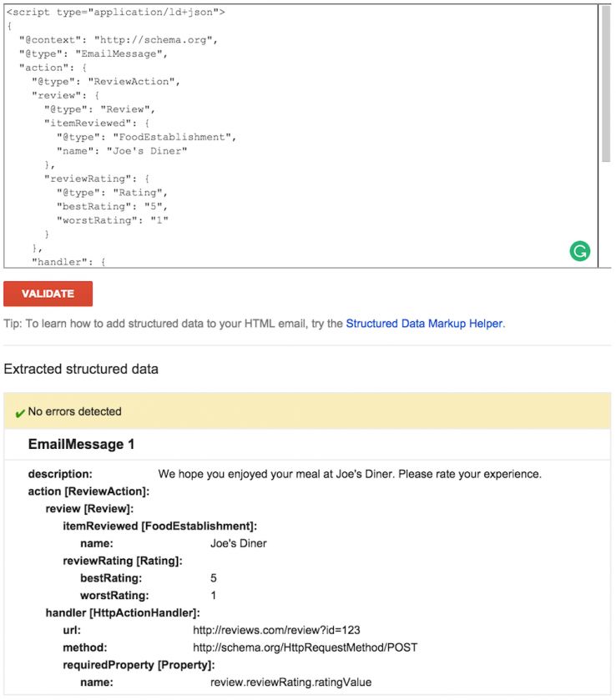The height and width of the screenshot is (700, 616).
Task: Click the Joe's Diner name value
Action: coord(239,543)
